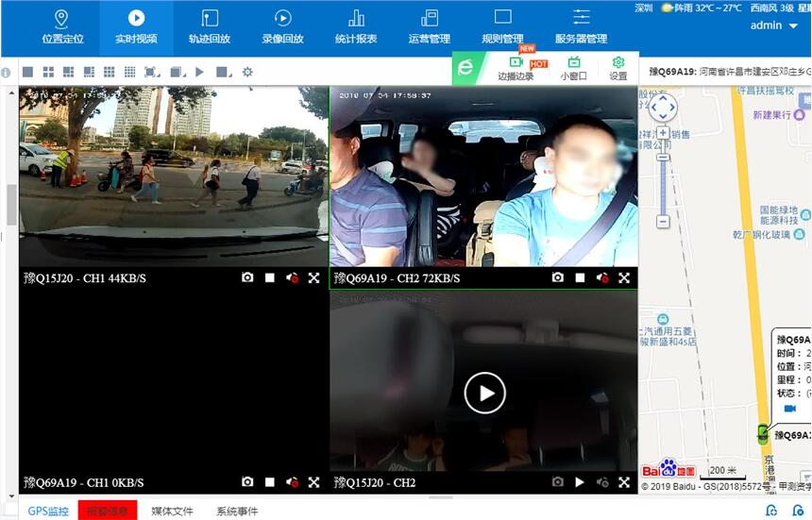Toggle the sound on 豫Q69A19 CH1 pane
The width and height of the screenshot is (812, 520).
(292, 482)
